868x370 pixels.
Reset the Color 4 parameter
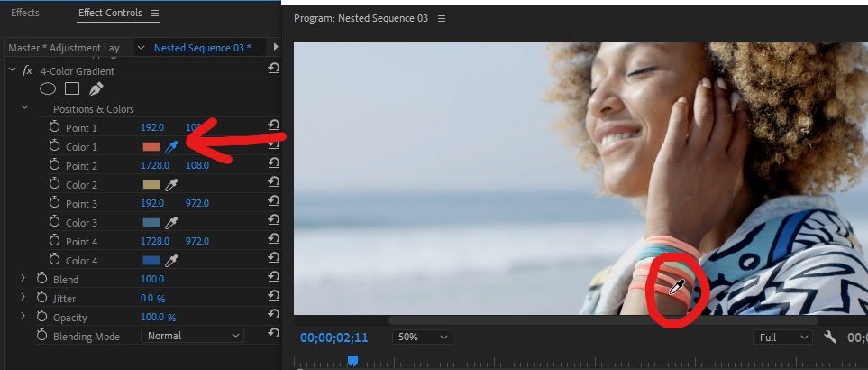point(273,257)
